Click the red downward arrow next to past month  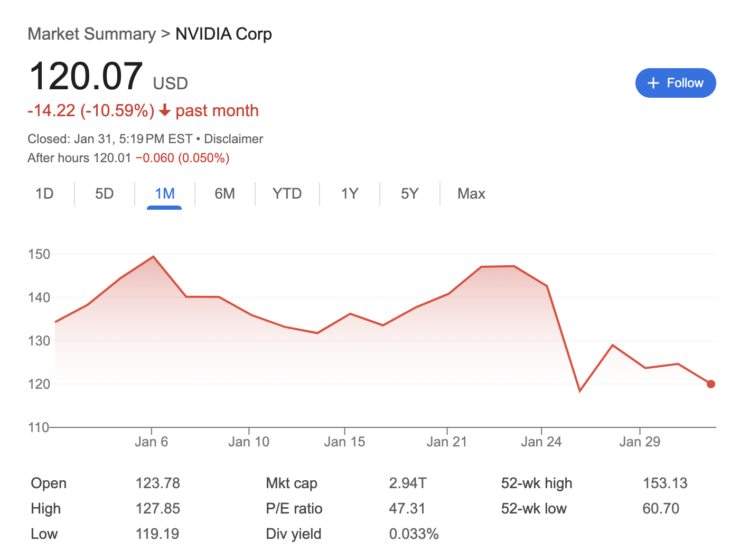[x=165, y=110]
